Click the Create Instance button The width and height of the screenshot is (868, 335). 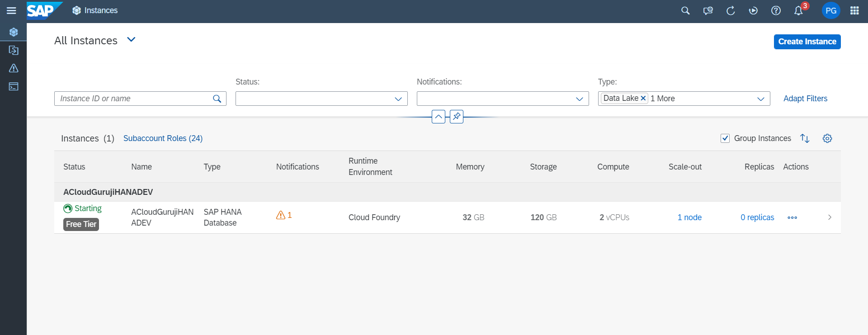pyautogui.click(x=807, y=42)
